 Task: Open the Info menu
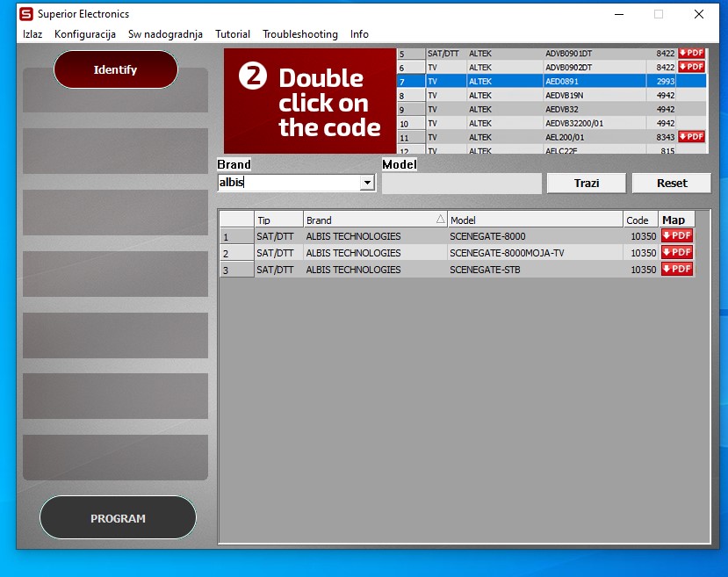click(x=359, y=34)
